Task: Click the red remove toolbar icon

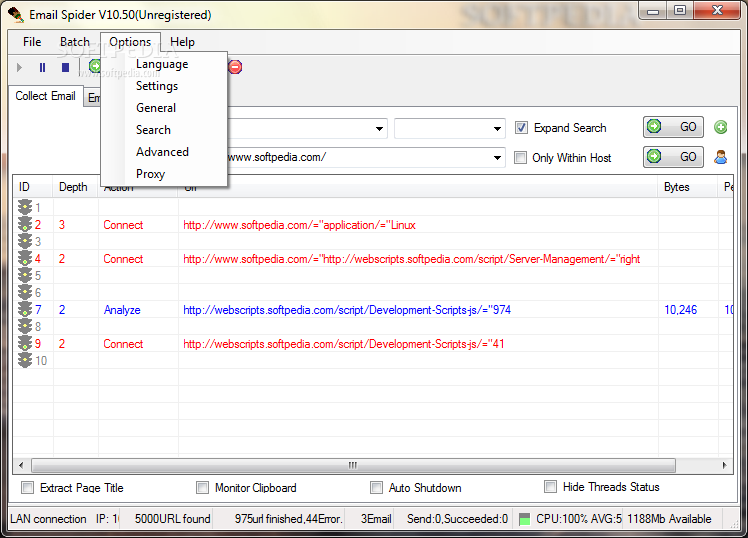Action: tap(235, 67)
